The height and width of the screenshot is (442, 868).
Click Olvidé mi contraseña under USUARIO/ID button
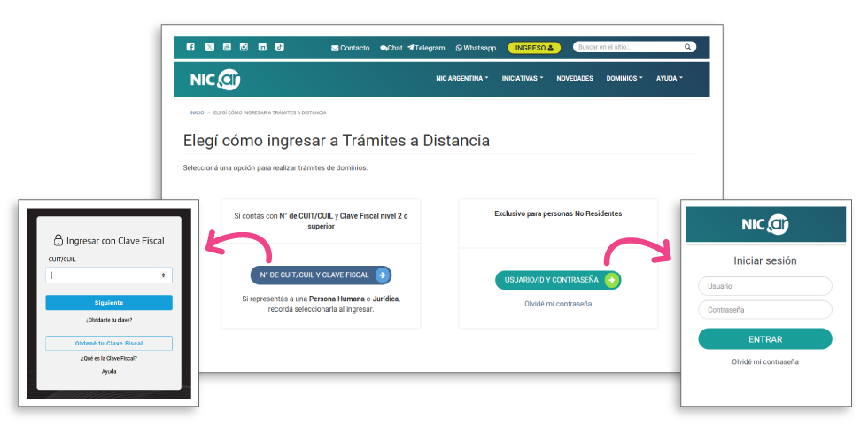(x=558, y=304)
